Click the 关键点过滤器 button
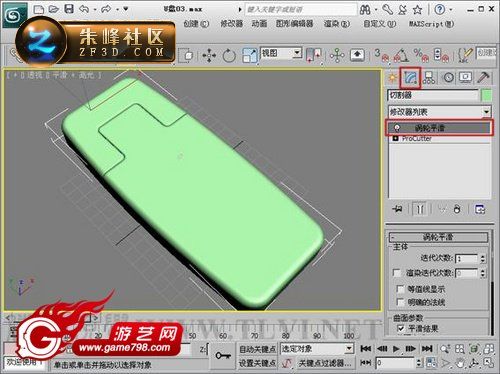The image size is (500, 374). (325, 363)
